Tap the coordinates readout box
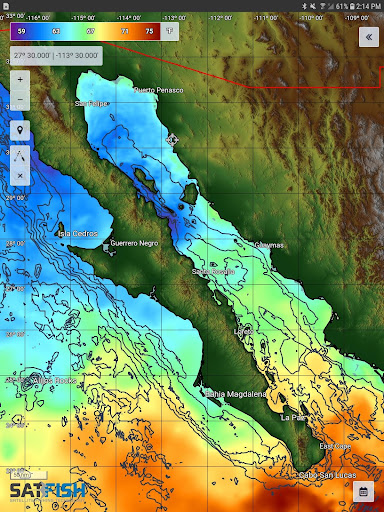This screenshot has height=512, width=384. click(x=56, y=56)
